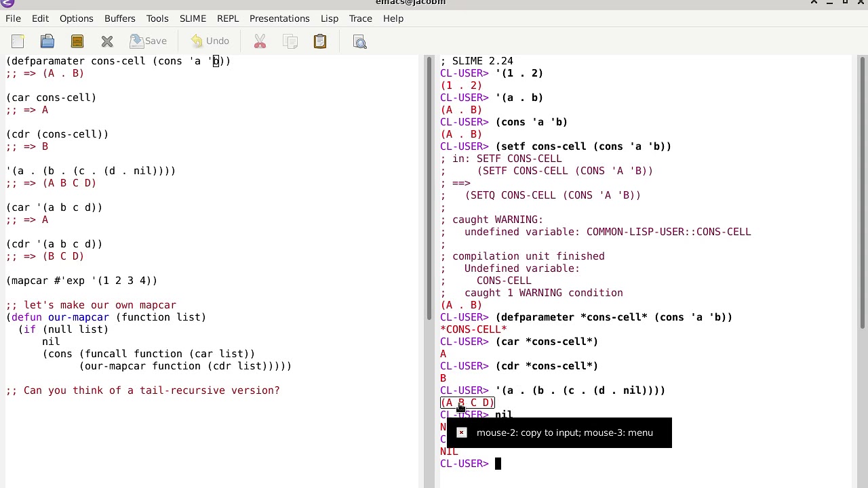The image size is (868, 488).
Task: Click the "compilation unit finished" line
Action: pos(522,256)
